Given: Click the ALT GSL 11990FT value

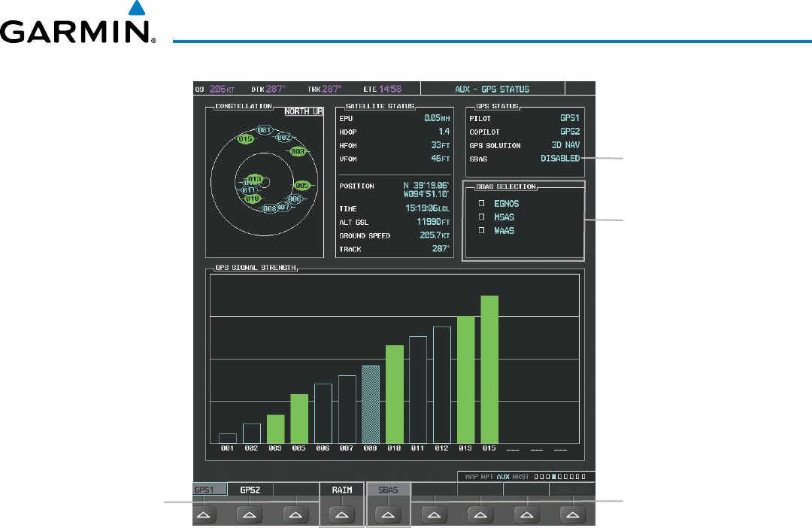Looking at the screenshot, I should (x=434, y=222).
